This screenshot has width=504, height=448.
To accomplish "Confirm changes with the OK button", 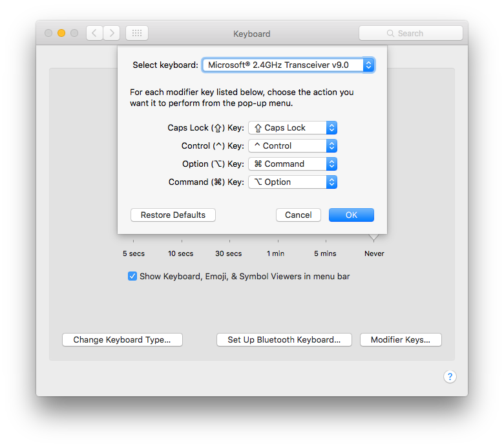I will pos(351,215).
